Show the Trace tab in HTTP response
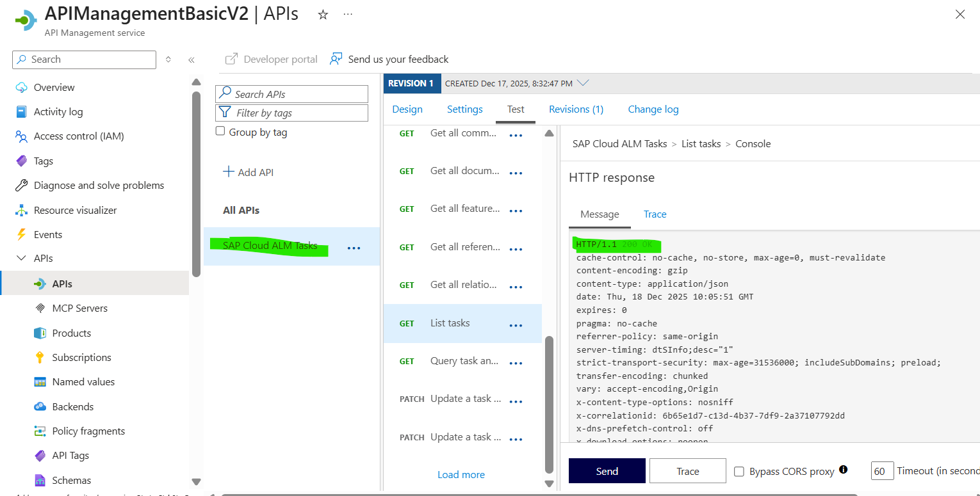This screenshot has height=496, width=980. [x=655, y=214]
